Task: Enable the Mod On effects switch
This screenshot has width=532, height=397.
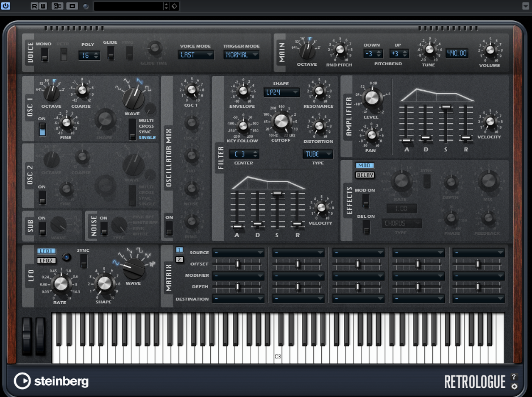Action: [x=366, y=201]
